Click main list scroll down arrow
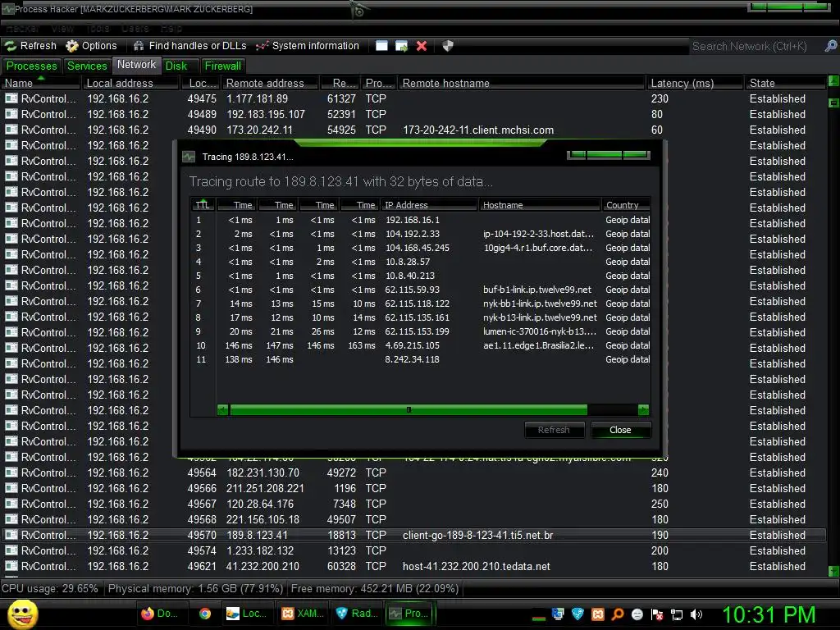 pos(833,571)
